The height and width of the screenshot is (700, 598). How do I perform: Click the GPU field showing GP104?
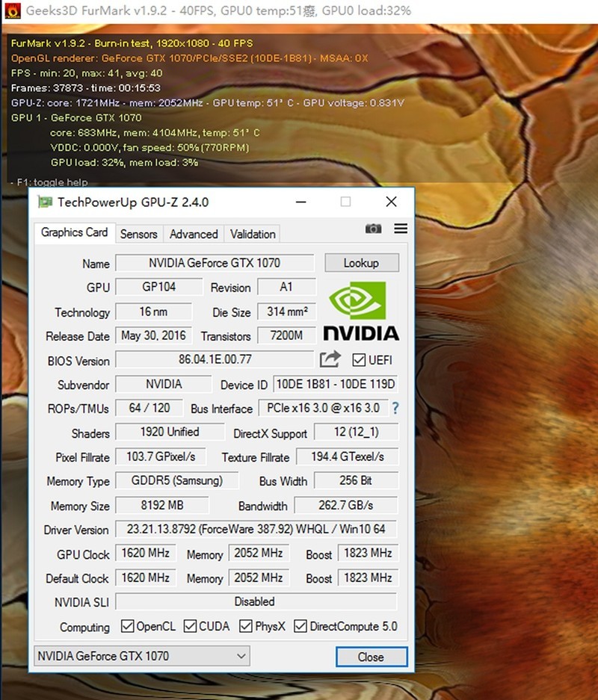(159, 287)
